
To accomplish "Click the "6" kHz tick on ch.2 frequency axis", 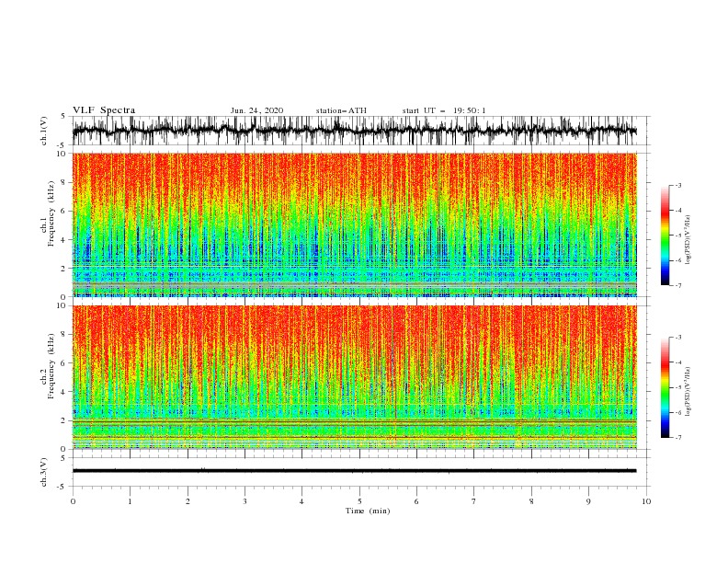I will 63,363.
